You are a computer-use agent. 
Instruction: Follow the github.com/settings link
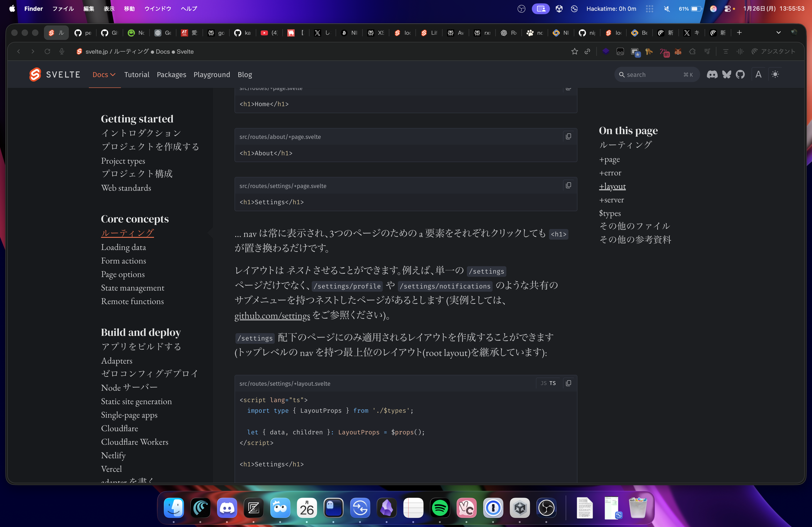272,316
